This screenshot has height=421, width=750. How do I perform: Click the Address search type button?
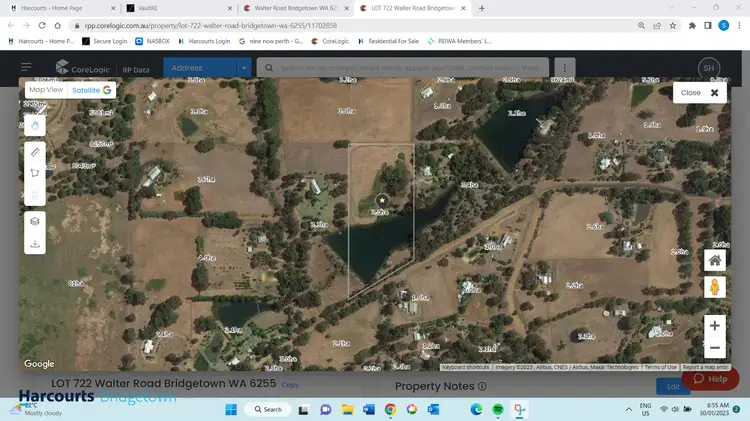click(x=199, y=68)
